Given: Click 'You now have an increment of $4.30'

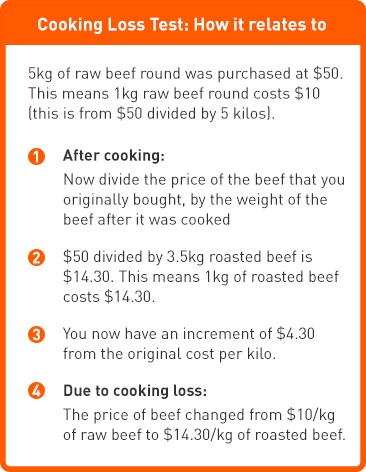Looking at the screenshot, I should point(189,334).
